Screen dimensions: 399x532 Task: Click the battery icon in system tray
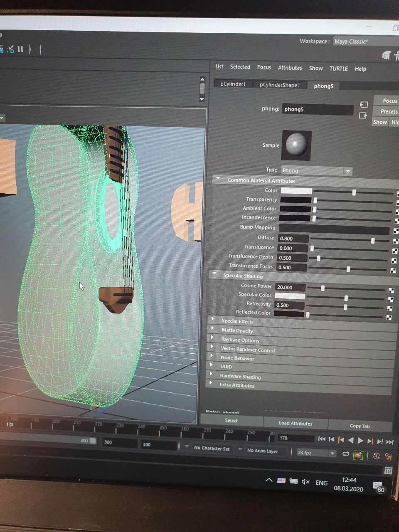click(294, 481)
